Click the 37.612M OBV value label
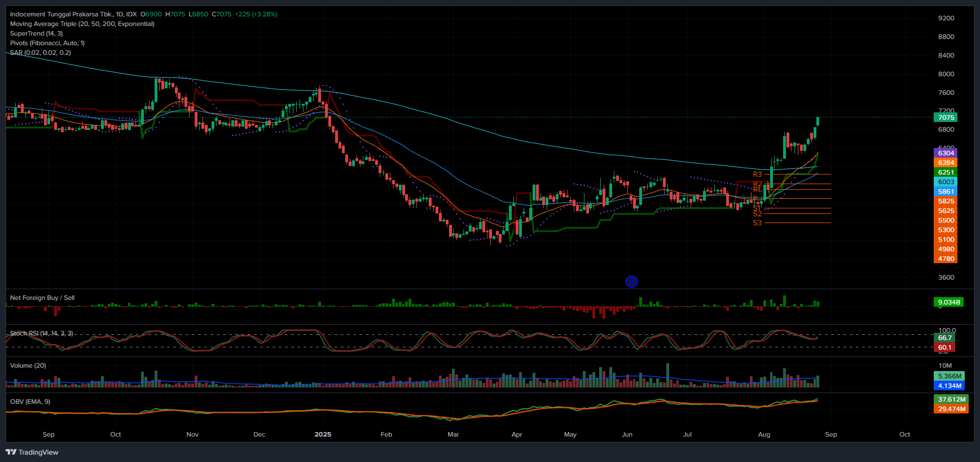Image resolution: width=980 pixels, height=462 pixels. tap(951, 399)
